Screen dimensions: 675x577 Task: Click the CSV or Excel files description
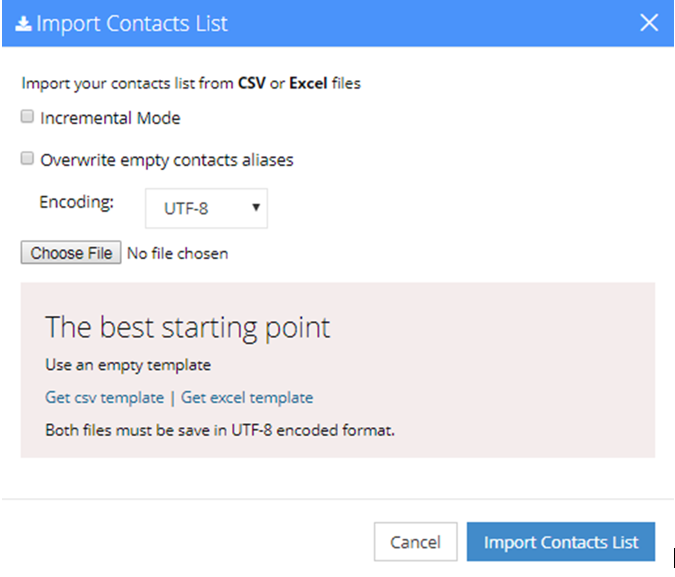tap(191, 83)
